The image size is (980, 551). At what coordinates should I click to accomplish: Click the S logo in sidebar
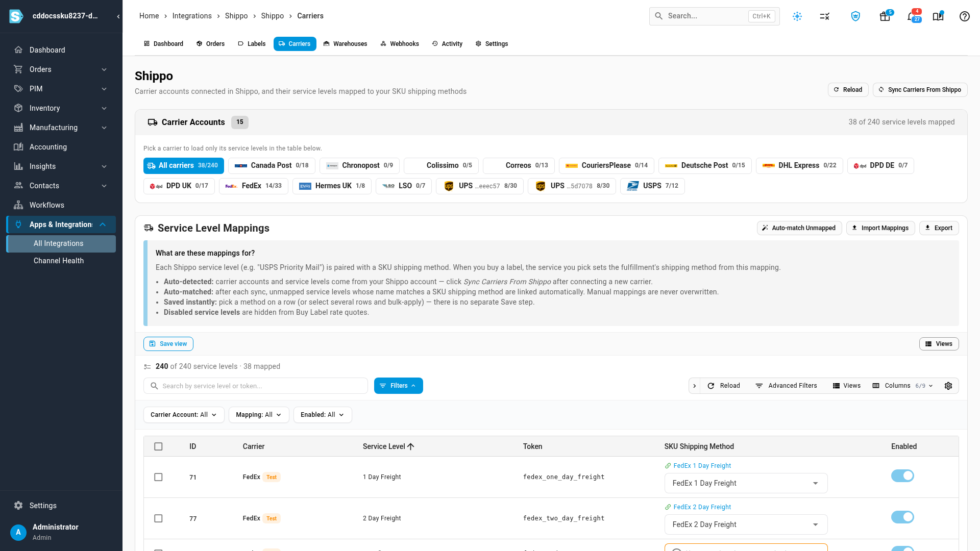click(16, 16)
